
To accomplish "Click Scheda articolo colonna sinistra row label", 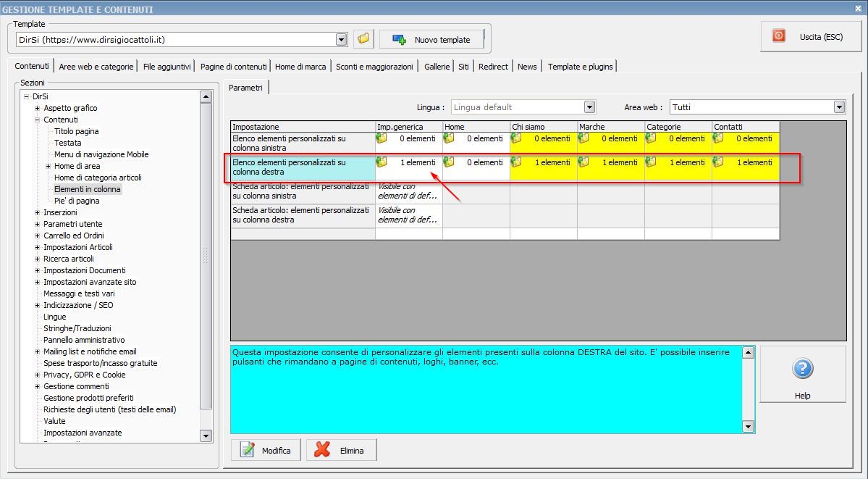I will click(303, 191).
